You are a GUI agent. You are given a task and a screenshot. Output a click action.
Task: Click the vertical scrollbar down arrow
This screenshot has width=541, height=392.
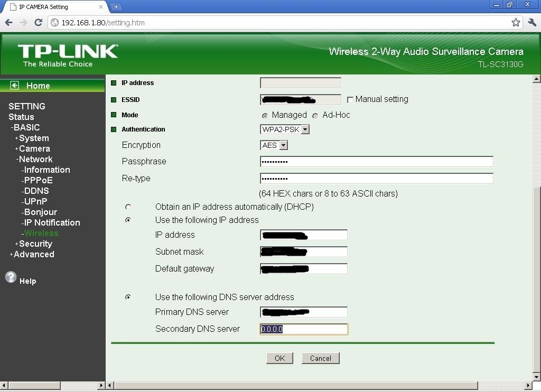[537, 377]
